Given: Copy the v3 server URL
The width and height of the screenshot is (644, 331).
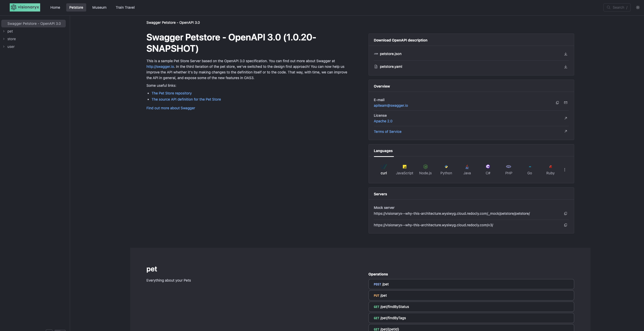Looking at the screenshot, I should point(565,225).
